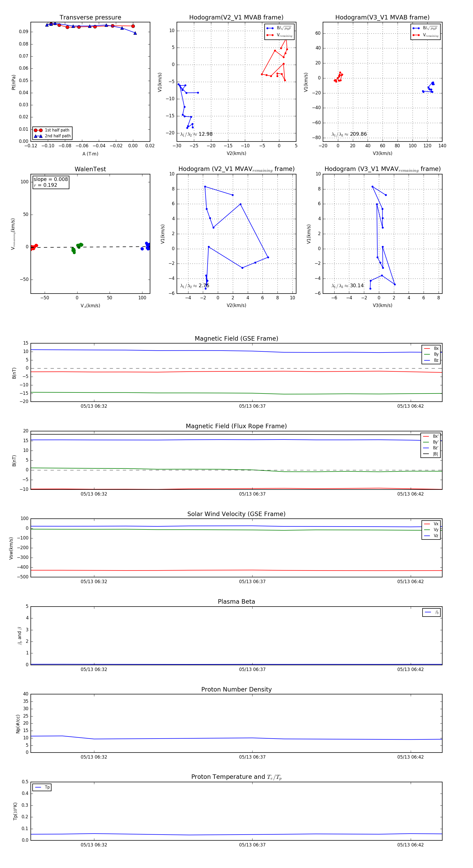Screen dimensions: 473x868
Task: Click the Vx legend entry in Solar Wind plot
Action: coord(431,524)
